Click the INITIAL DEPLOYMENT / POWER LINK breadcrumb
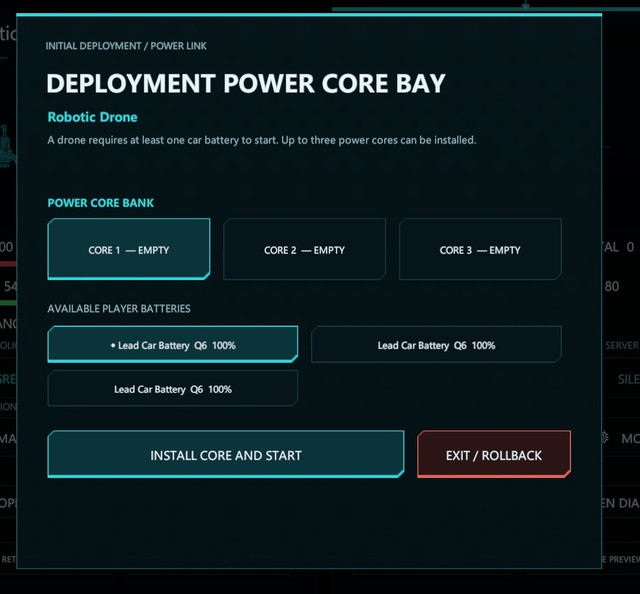640x594 pixels. 126,46
